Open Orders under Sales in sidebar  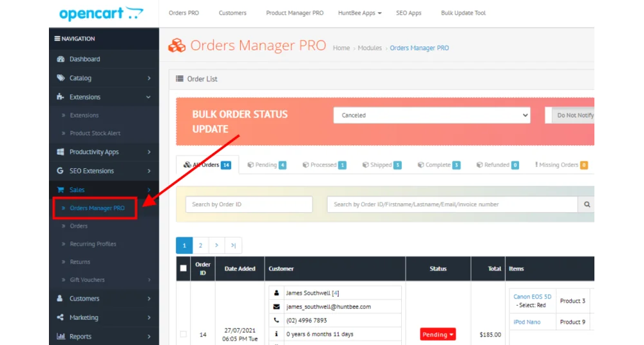79,226
